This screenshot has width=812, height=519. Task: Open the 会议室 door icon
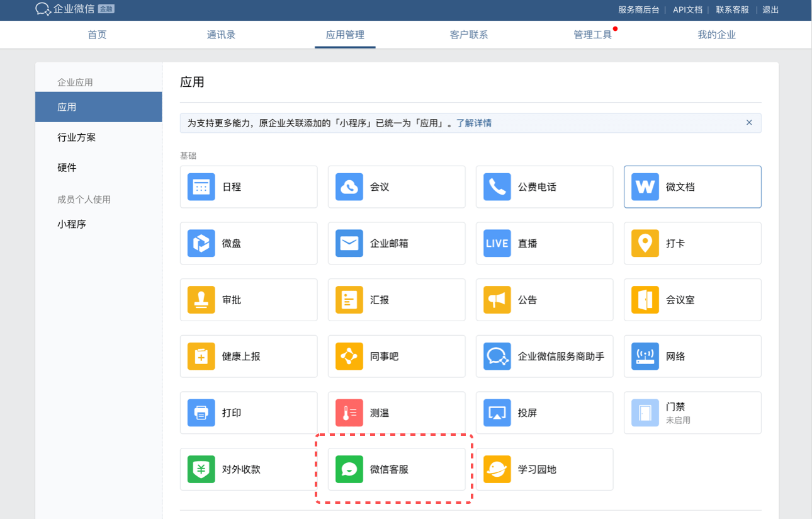coord(645,300)
